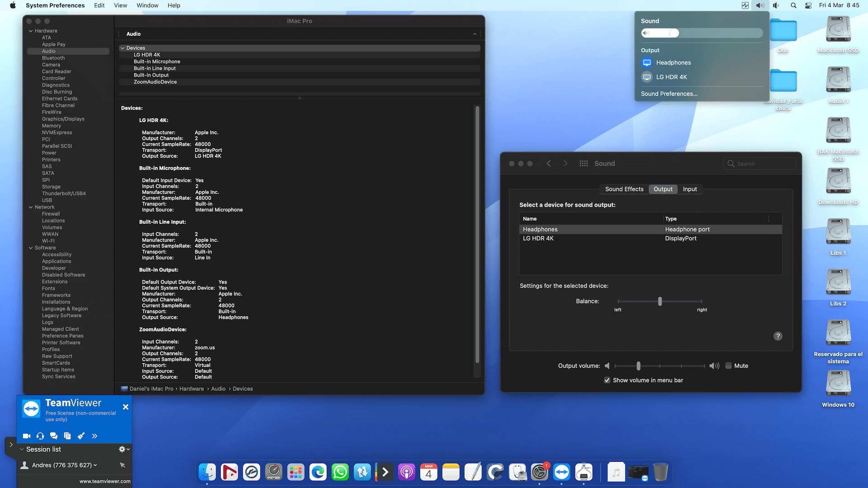The height and width of the screenshot is (488, 868).
Task: Collapse the Audio panel header chevron
Action: tap(475, 34)
